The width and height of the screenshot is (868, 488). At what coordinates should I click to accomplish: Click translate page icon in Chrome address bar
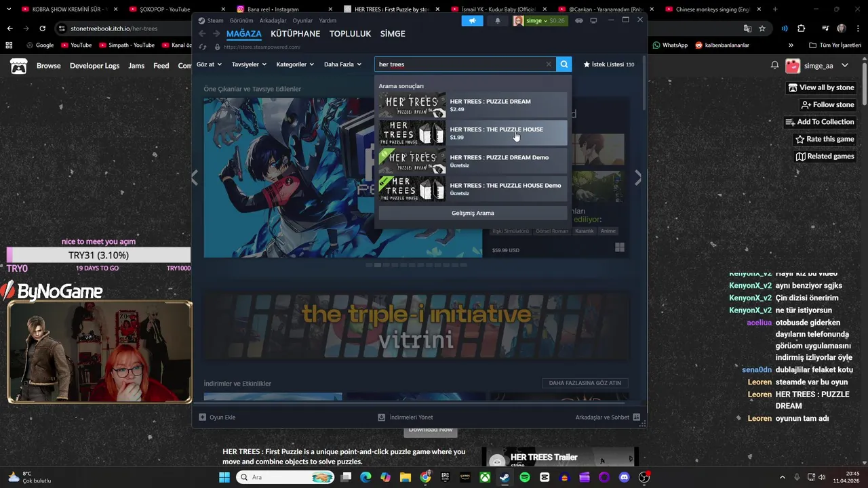(747, 28)
